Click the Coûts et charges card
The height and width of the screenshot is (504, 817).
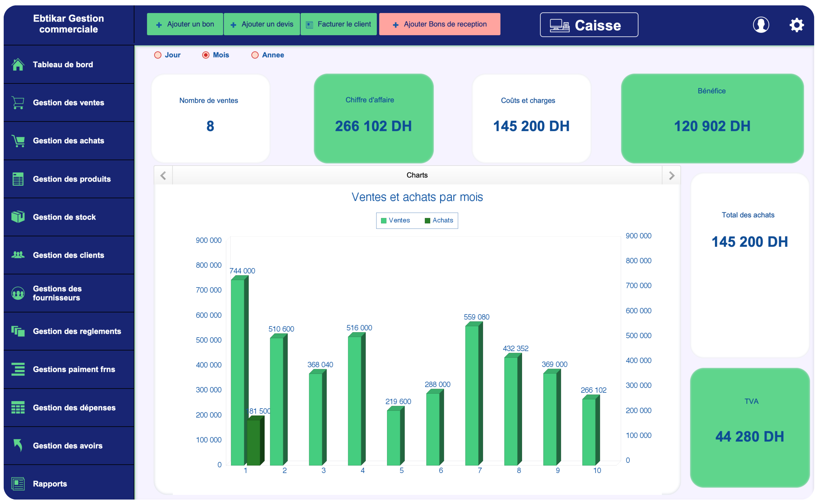[x=531, y=118]
